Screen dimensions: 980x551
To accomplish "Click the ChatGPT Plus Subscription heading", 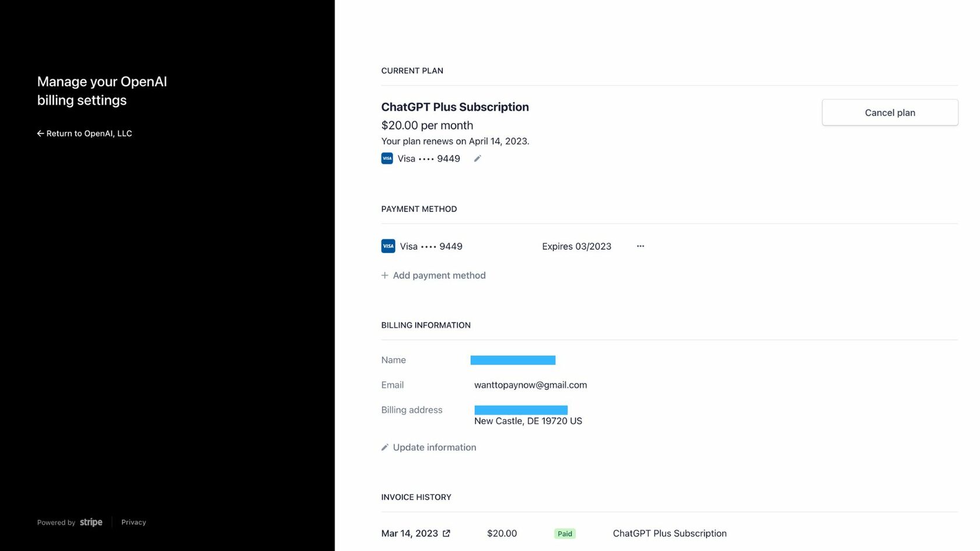I will pyautogui.click(x=455, y=107).
